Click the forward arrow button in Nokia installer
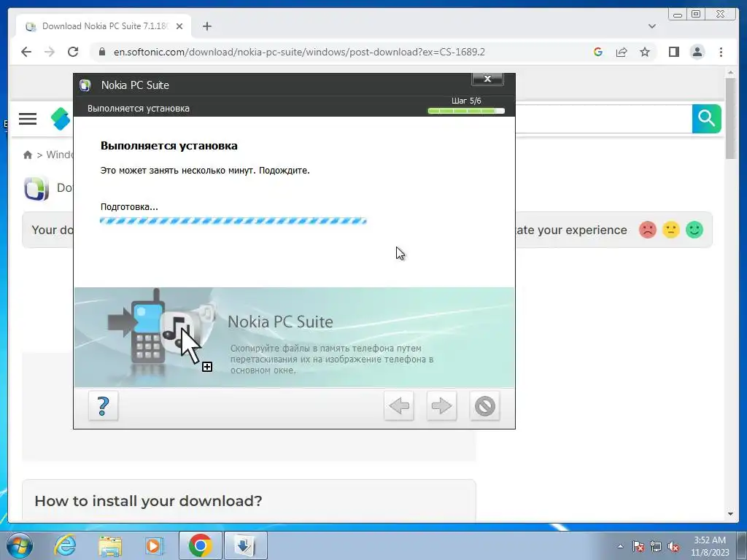Screen dimensions: 747x560 (x=441, y=406)
